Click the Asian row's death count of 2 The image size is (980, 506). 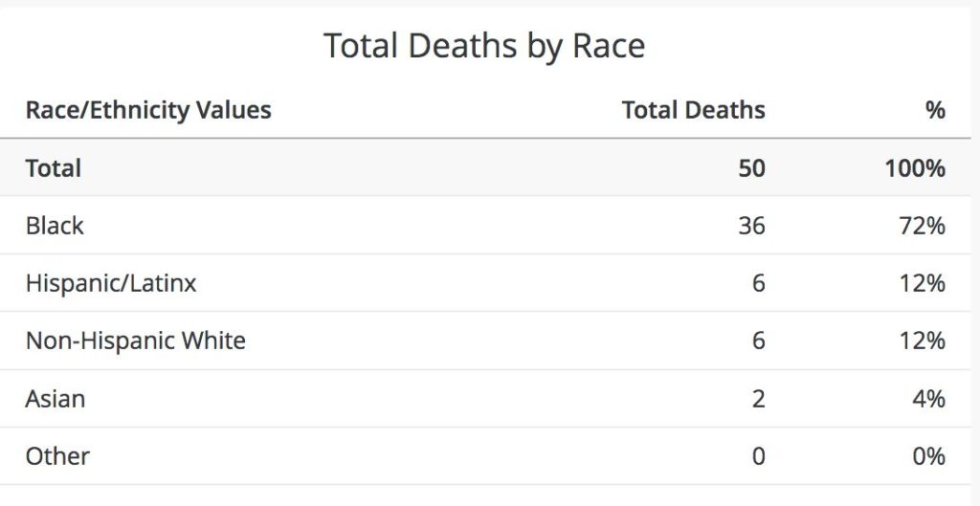[758, 398]
